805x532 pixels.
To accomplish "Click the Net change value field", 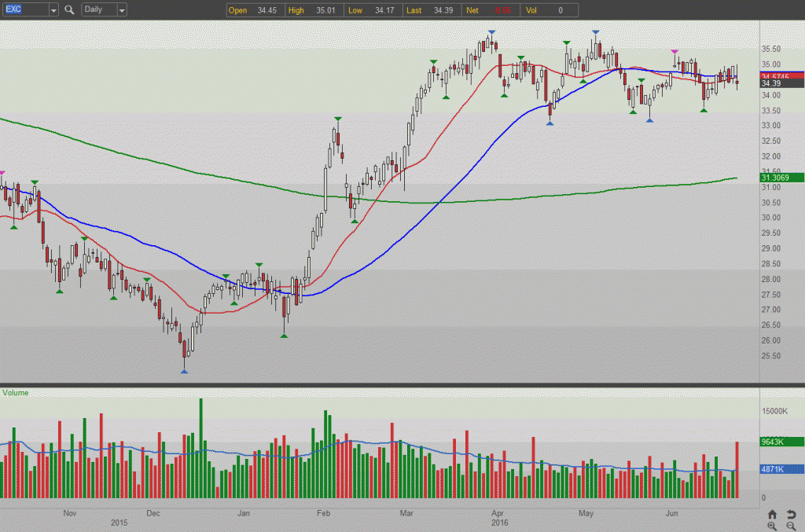I will 502,10.
